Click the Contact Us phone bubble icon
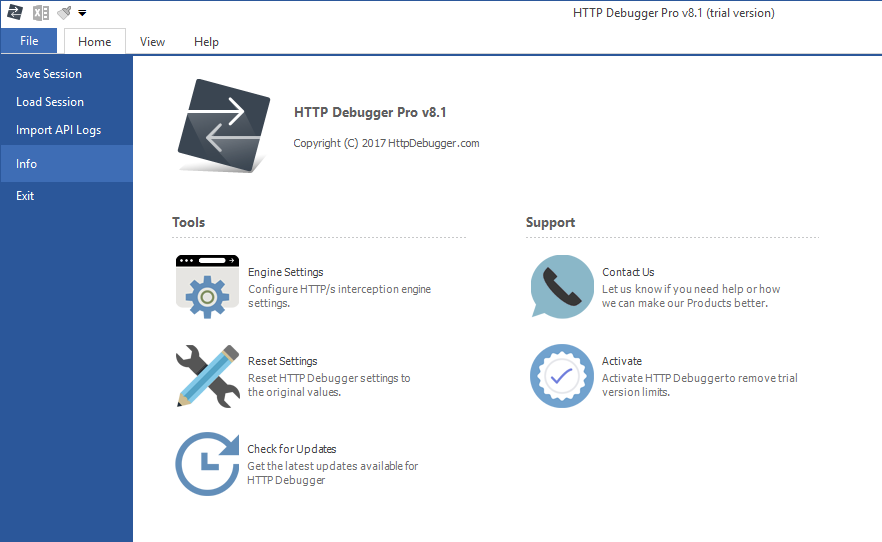The height and width of the screenshot is (542, 882). pos(561,287)
